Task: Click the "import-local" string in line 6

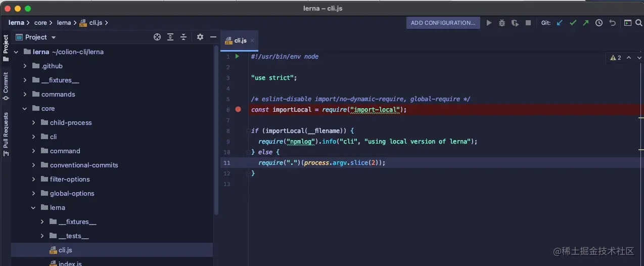Action: click(376, 109)
